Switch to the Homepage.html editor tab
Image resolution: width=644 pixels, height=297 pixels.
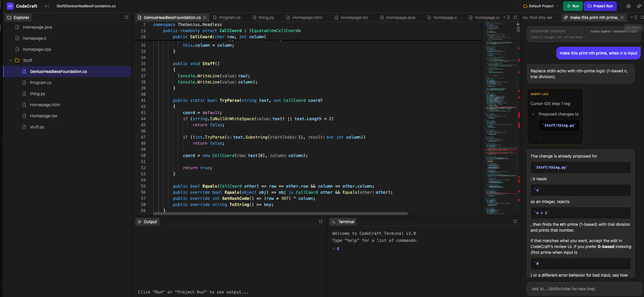coord(304,18)
